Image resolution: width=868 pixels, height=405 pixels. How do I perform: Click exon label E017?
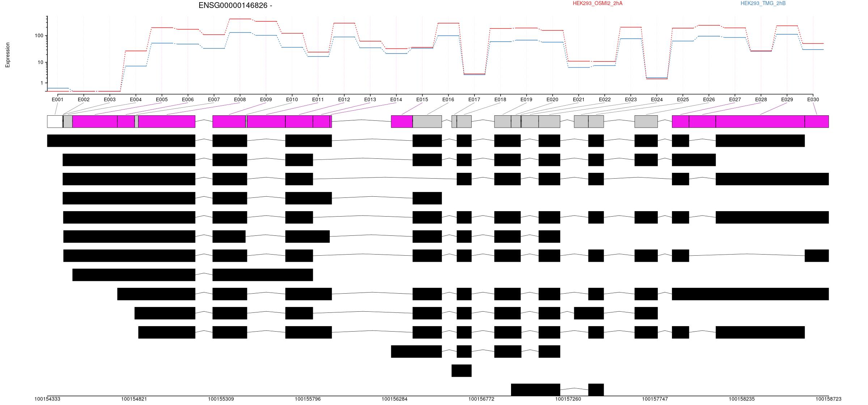[x=474, y=99]
